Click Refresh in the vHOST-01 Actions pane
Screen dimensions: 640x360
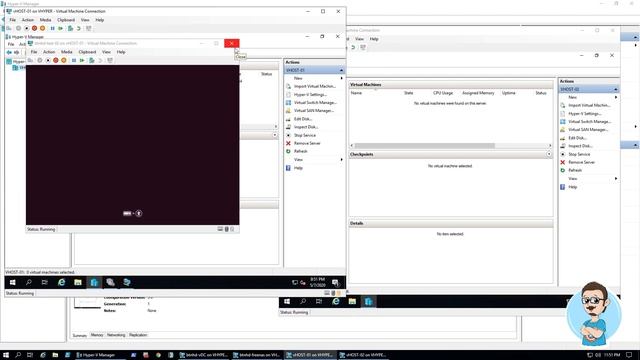[x=301, y=151]
